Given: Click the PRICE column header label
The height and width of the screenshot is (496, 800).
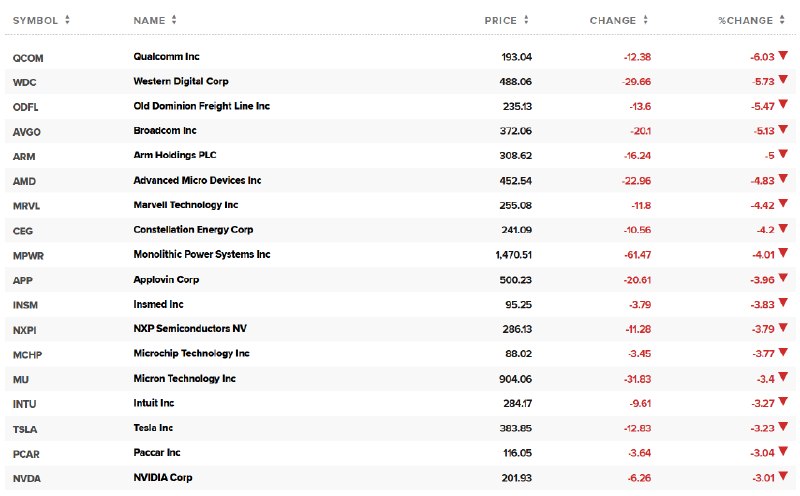Looking at the screenshot, I should [x=501, y=20].
